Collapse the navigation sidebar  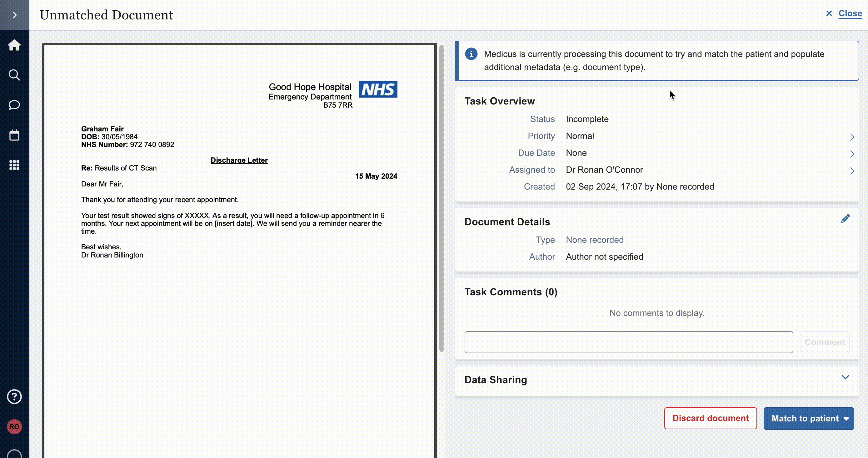click(14, 15)
